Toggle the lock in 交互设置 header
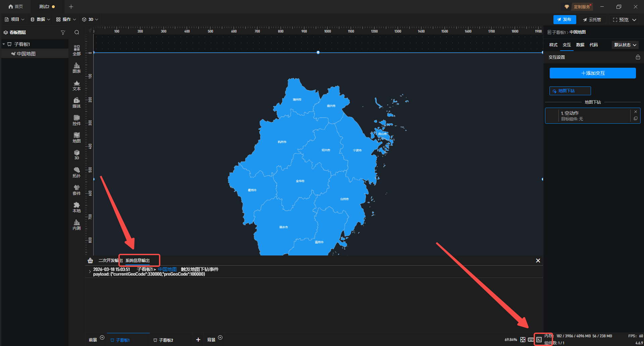This screenshot has width=644, height=346. pos(638,57)
